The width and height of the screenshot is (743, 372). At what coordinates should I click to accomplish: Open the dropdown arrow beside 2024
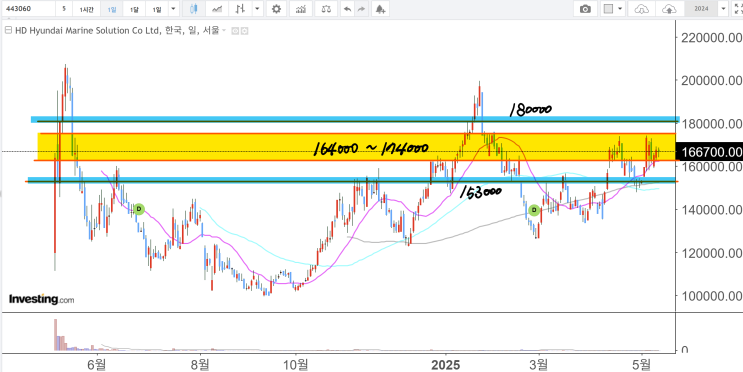click(x=723, y=9)
